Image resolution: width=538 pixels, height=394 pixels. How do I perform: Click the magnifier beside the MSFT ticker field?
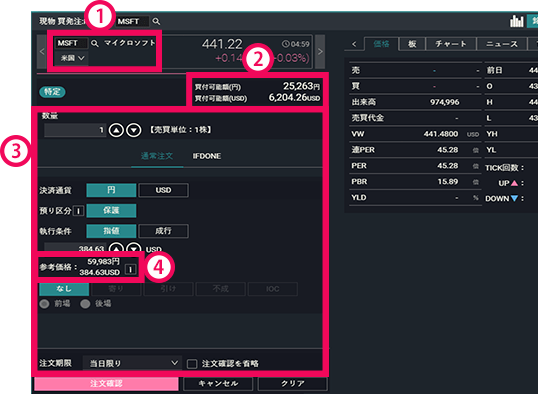tap(95, 43)
